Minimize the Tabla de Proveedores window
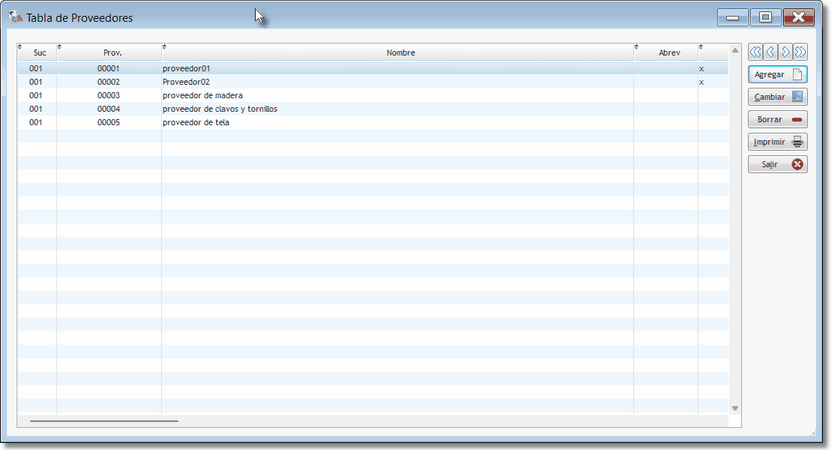The height and width of the screenshot is (452, 832). pyautogui.click(x=733, y=18)
